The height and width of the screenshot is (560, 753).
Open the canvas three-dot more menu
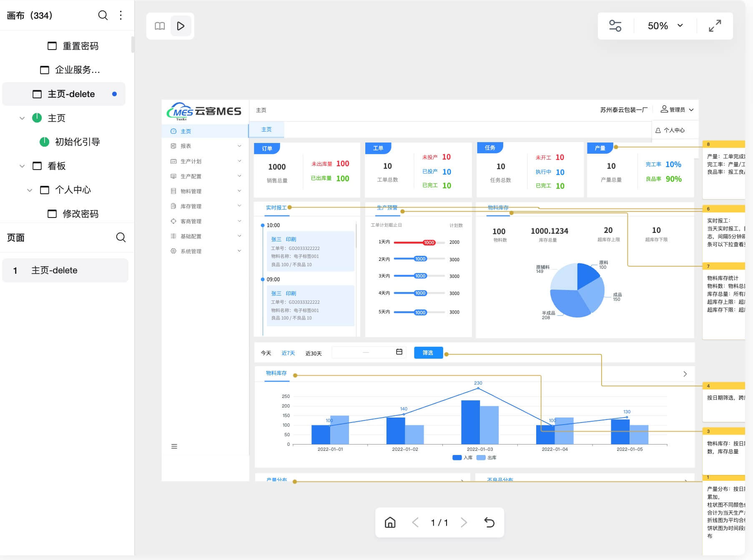(121, 15)
